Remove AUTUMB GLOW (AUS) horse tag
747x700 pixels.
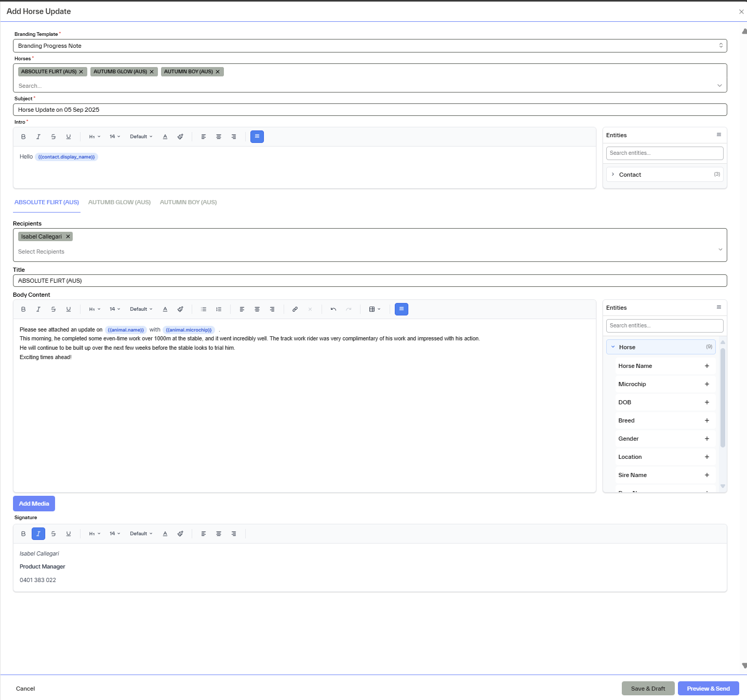click(x=152, y=72)
